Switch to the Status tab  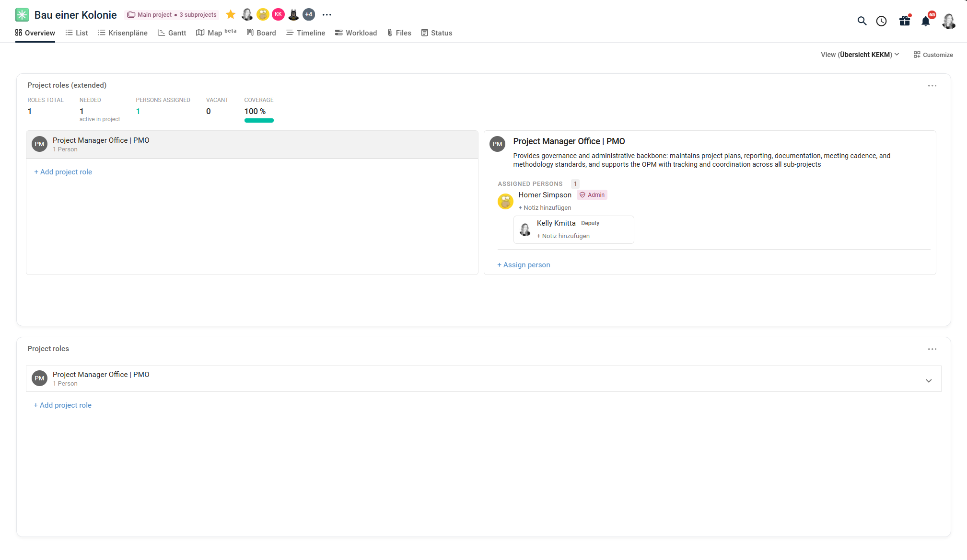click(437, 33)
